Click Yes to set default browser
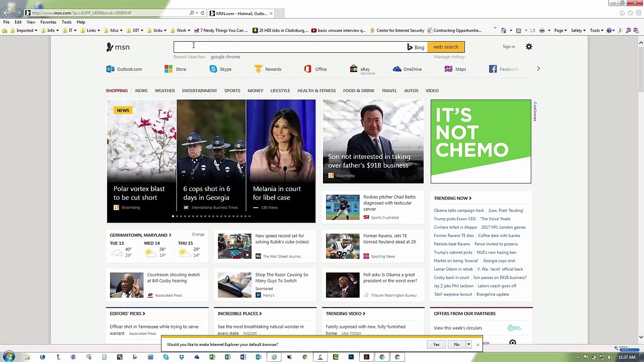644x362 pixels. 436,344
